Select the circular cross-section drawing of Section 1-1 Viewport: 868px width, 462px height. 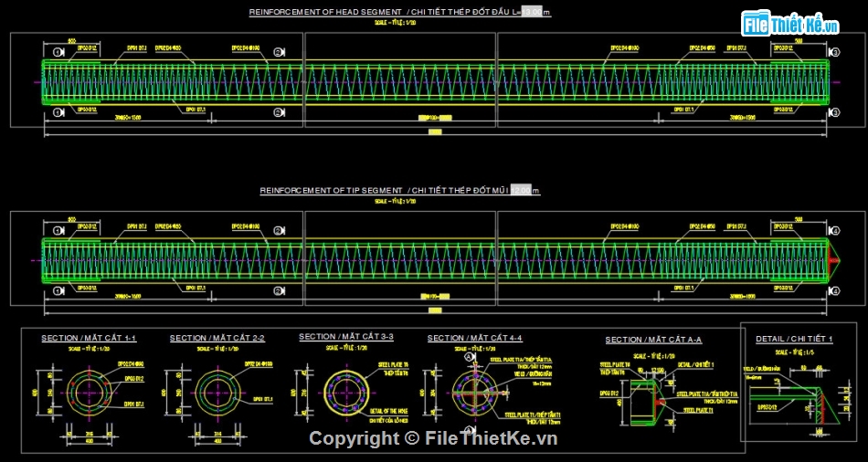pyautogui.click(x=89, y=394)
